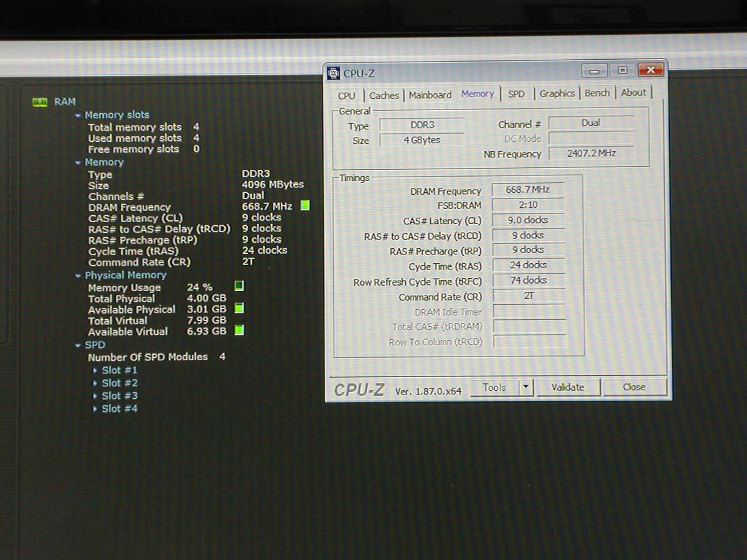The image size is (747, 560).
Task: Click green indicator next to DRAM Frequency
Action: click(x=305, y=206)
